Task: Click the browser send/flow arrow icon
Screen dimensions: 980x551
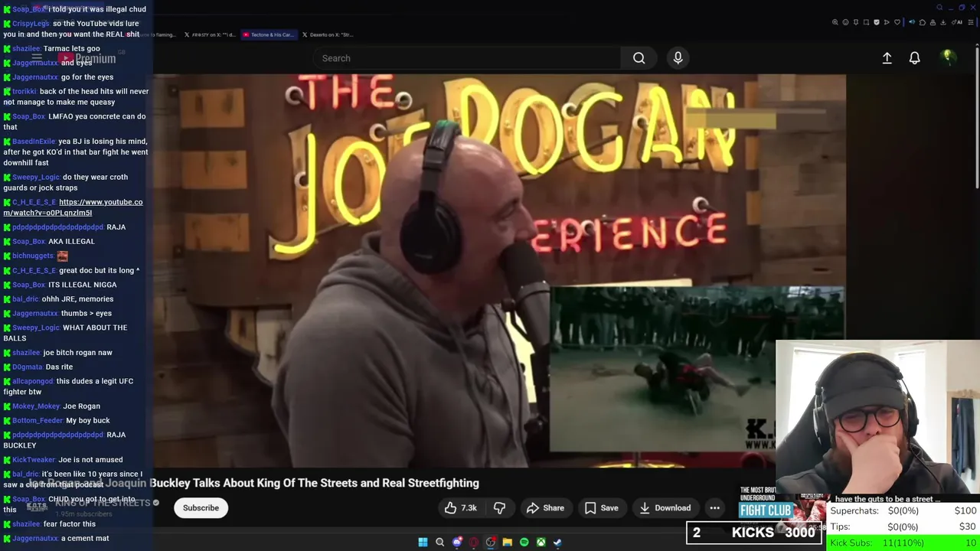Action: click(887, 22)
